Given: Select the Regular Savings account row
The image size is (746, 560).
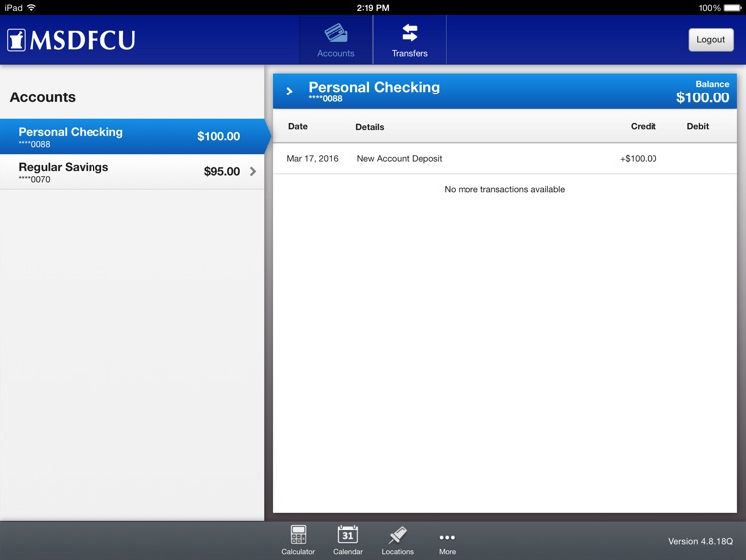Looking at the screenshot, I should [x=132, y=172].
